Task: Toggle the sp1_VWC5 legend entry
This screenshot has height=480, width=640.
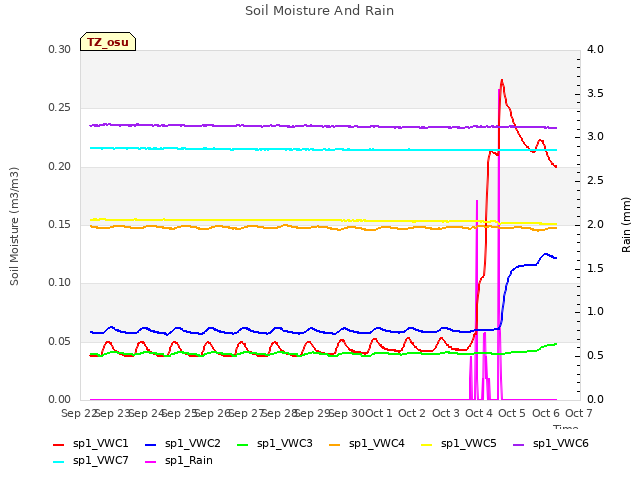Action: coord(459,444)
